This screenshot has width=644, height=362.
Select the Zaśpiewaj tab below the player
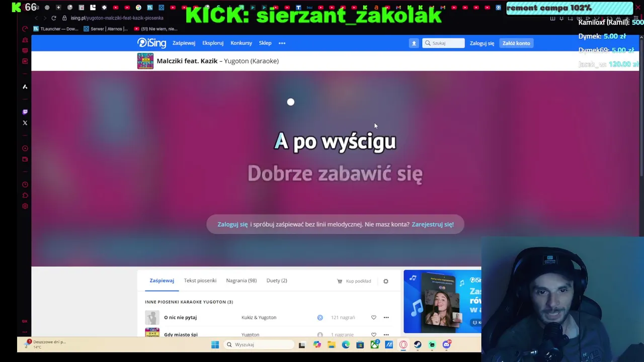click(162, 281)
